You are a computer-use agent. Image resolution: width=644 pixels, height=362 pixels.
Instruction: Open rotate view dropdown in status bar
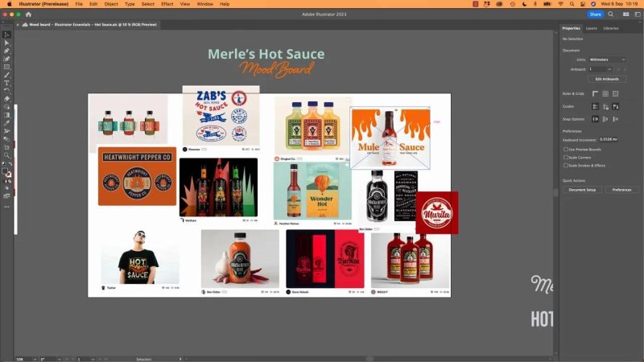(x=59, y=359)
